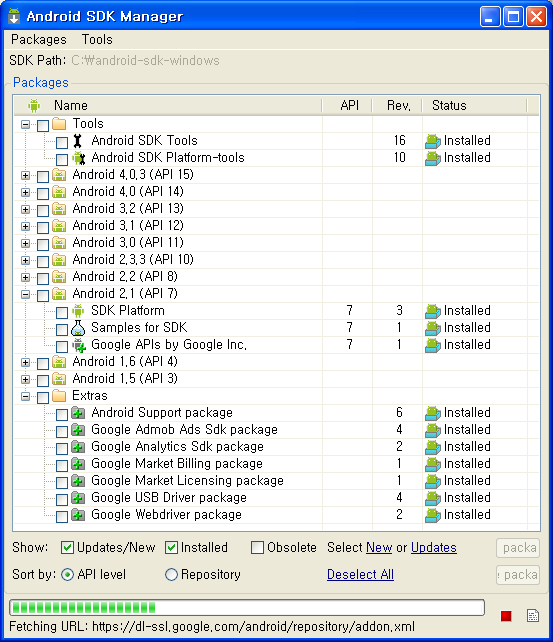Image resolution: width=553 pixels, height=642 pixels.
Task: Check the Samples for SDK checkbox
Action: click(62, 330)
